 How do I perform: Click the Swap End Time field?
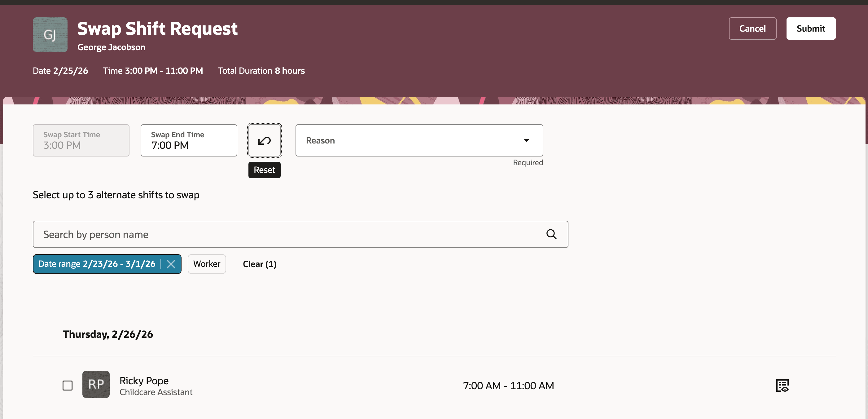189,140
